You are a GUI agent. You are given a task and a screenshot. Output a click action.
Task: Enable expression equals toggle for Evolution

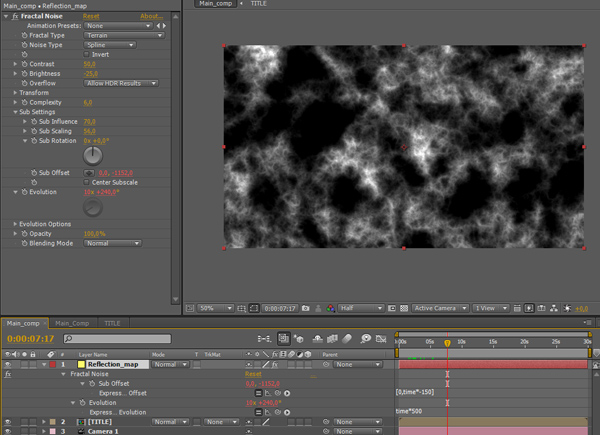(x=258, y=412)
